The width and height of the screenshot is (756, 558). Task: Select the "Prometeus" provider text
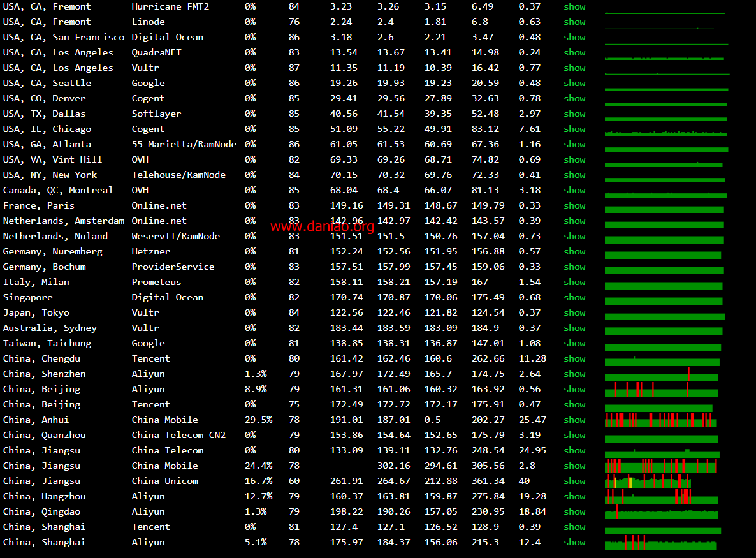point(156,282)
